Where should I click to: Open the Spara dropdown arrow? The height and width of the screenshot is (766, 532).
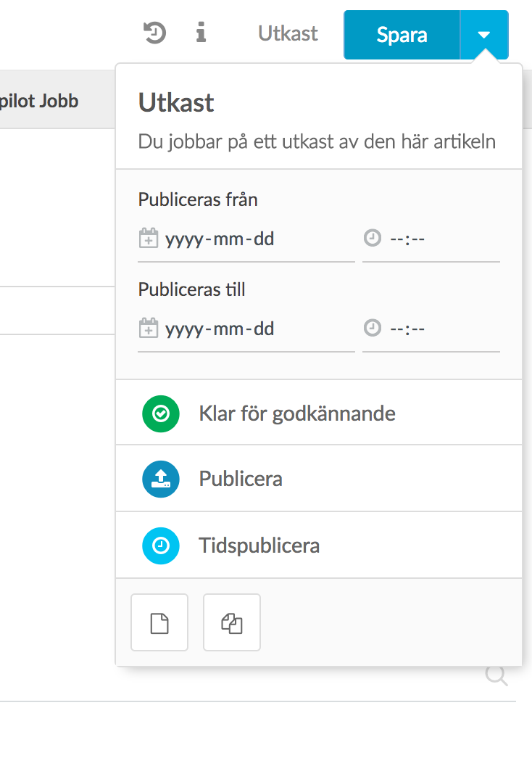484,34
